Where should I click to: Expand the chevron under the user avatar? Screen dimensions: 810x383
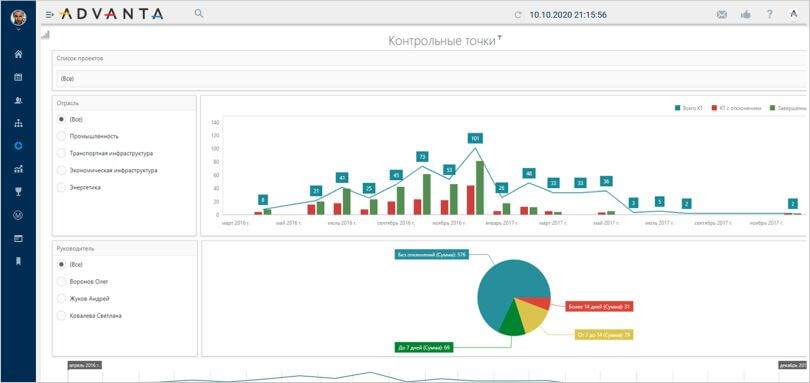[x=18, y=29]
